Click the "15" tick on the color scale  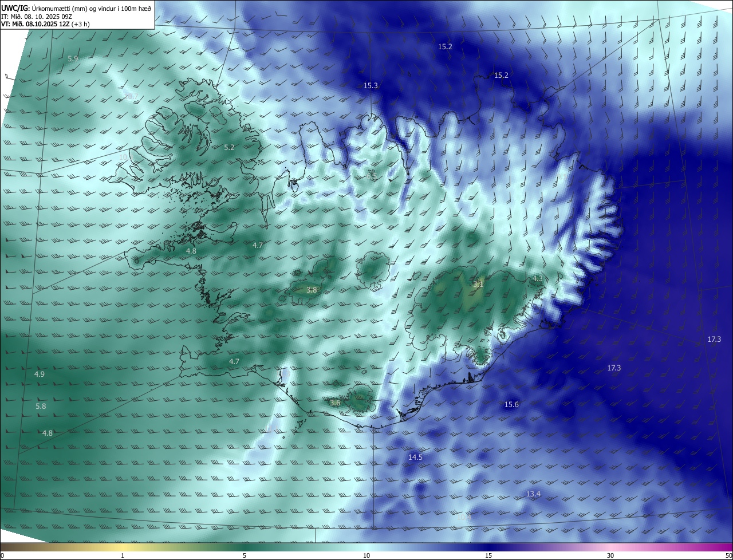click(x=488, y=556)
